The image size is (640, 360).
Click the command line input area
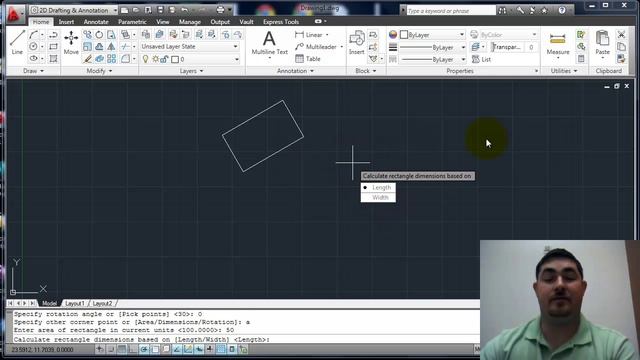[x=247, y=339]
